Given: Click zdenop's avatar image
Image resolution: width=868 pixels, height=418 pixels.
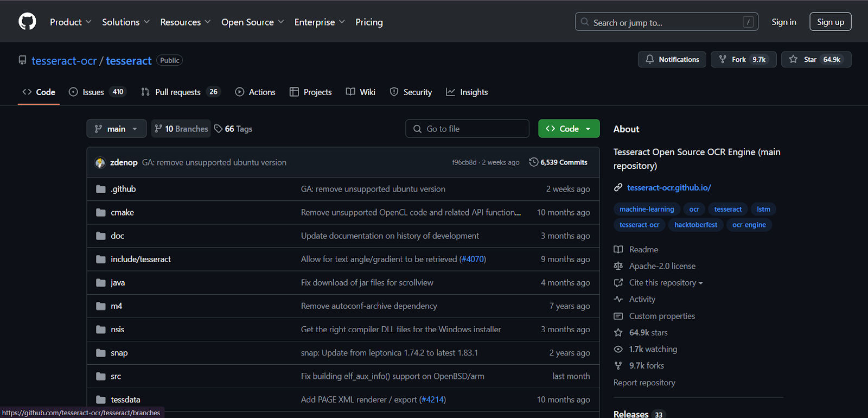Looking at the screenshot, I should [x=100, y=162].
